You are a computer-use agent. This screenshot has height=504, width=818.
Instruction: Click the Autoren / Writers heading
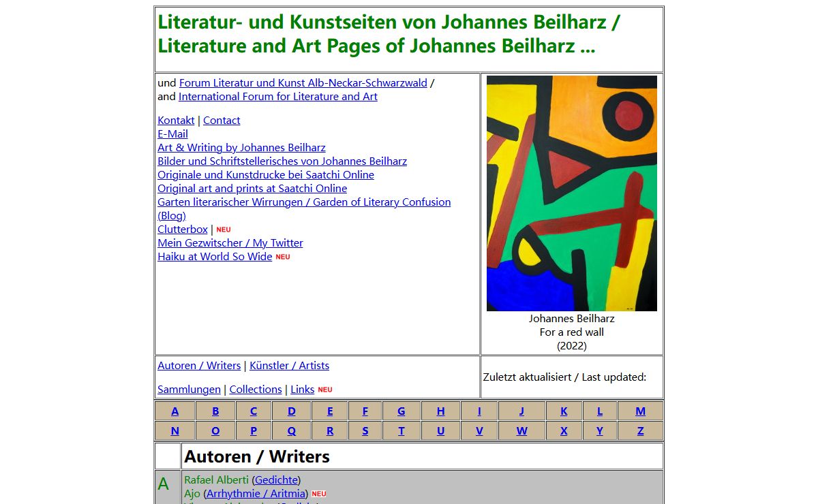[x=257, y=456]
